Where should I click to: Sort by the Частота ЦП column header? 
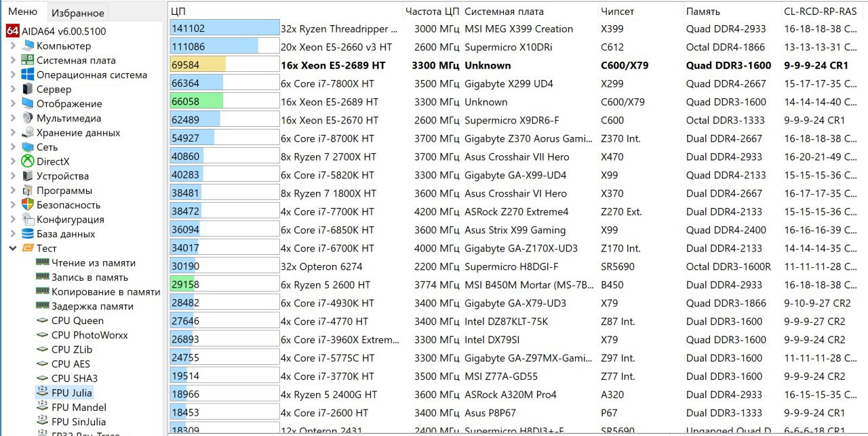tap(432, 11)
